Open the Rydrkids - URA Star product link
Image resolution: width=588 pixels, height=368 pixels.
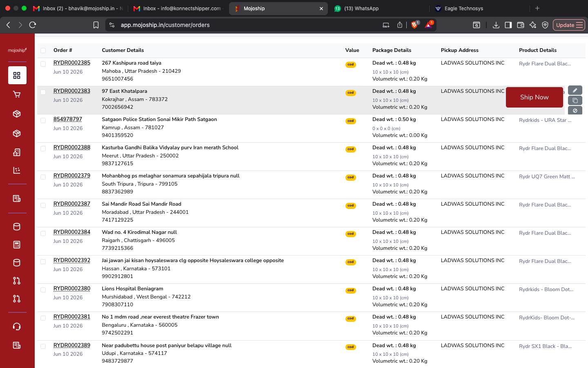545,120
